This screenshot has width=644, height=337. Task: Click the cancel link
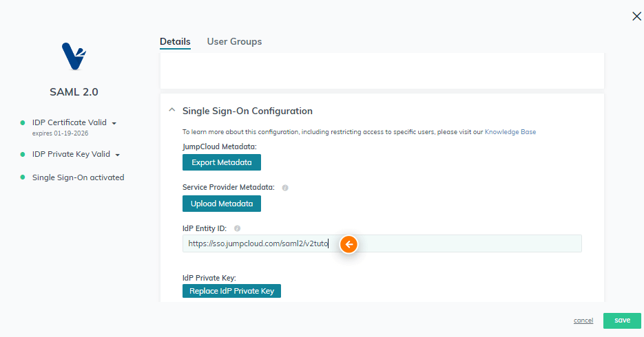[583, 320]
